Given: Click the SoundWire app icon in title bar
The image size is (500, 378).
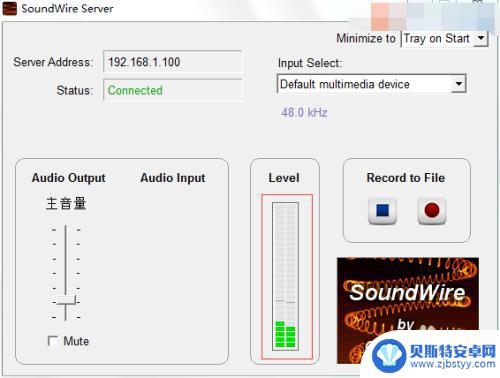Looking at the screenshot, I should coord(9,8).
